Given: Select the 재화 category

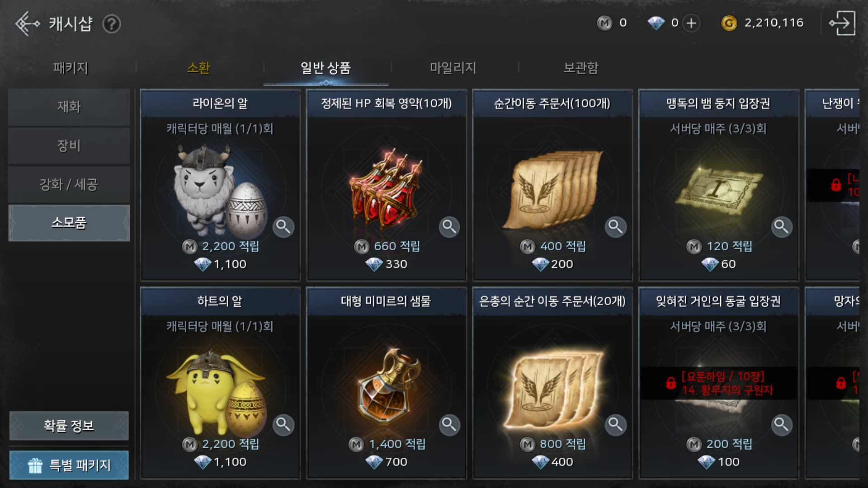Looking at the screenshot, I should 69,107.
